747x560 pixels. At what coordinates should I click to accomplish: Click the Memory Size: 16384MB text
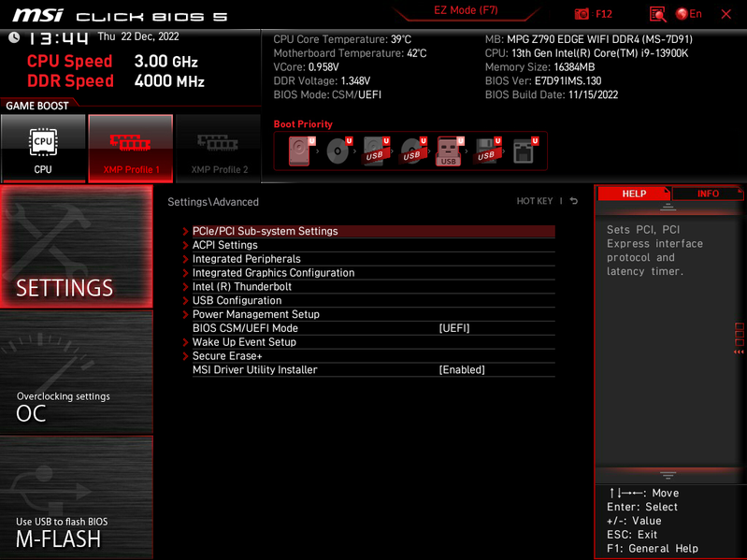click(539, 66)
